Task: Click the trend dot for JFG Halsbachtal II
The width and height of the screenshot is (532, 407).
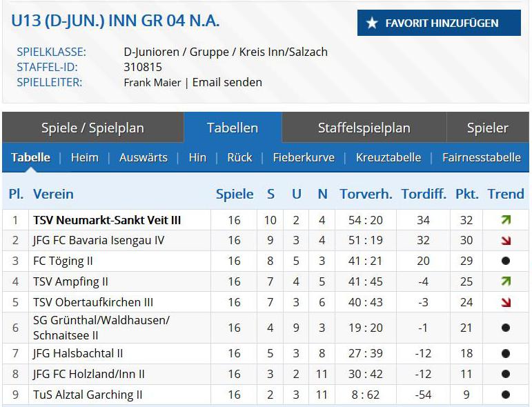Action: point(506,353)
